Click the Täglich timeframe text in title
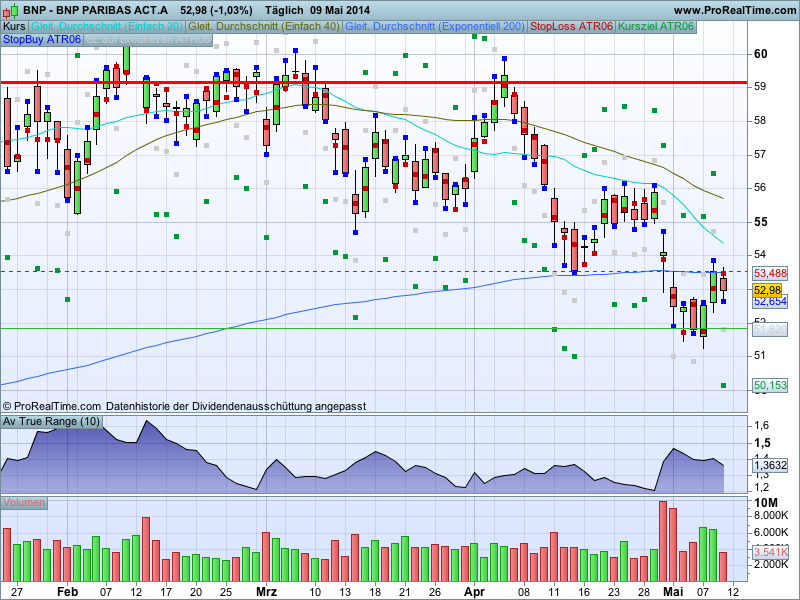 coord(284,10)
